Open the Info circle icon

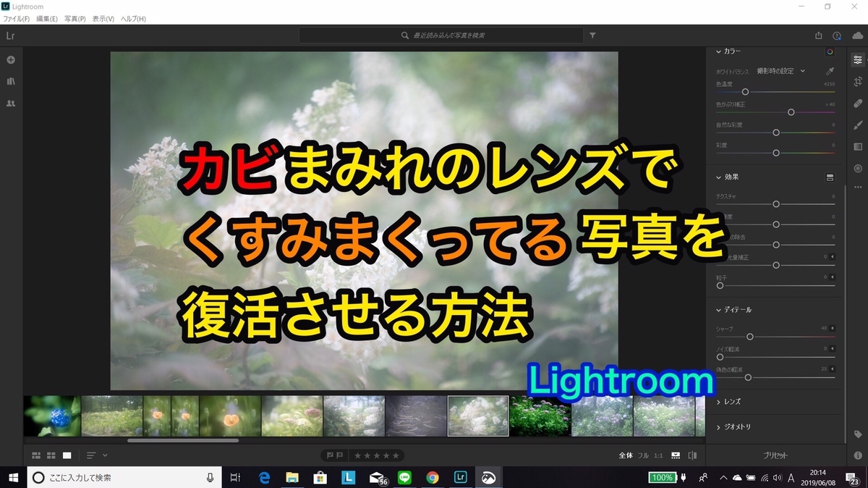tap(858, 455)
